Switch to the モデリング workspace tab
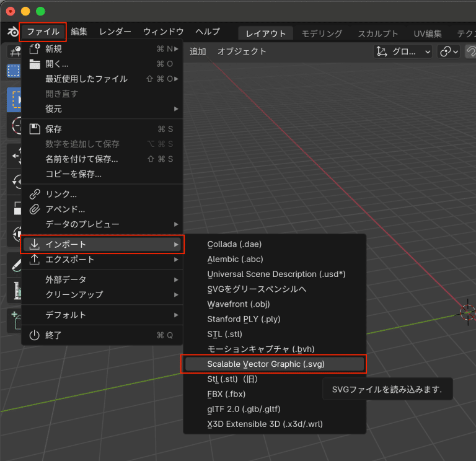476x461 pixels. click(322, 33)
